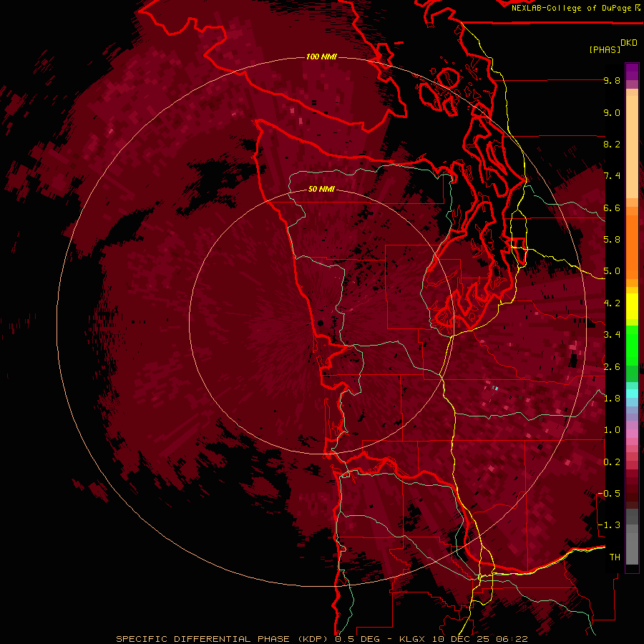Click the 3.4 value on the color scale

click(x=612, y=335)
